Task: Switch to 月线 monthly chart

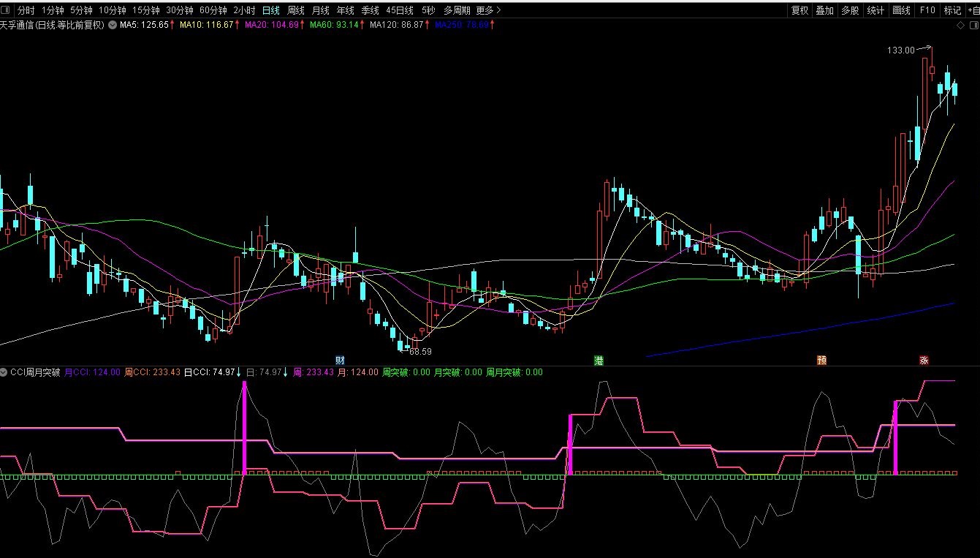Action: [x=321, y=10]
